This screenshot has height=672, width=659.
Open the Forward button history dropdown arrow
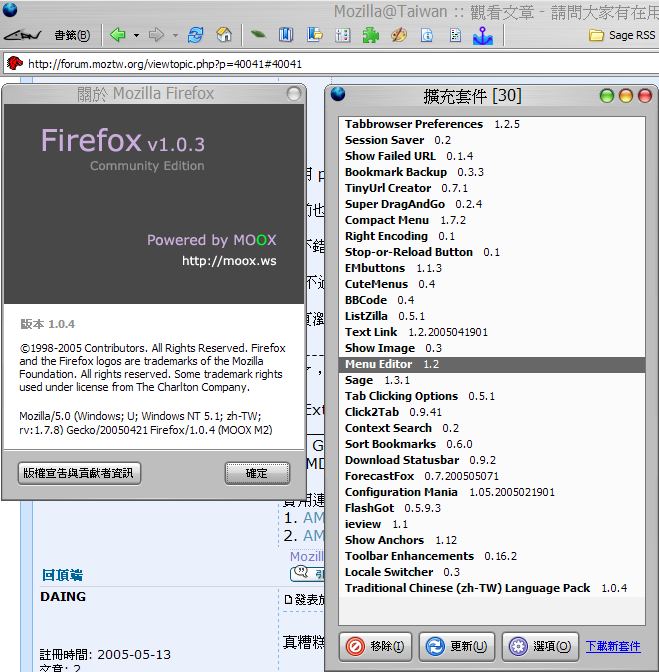[x=175, y=35]
